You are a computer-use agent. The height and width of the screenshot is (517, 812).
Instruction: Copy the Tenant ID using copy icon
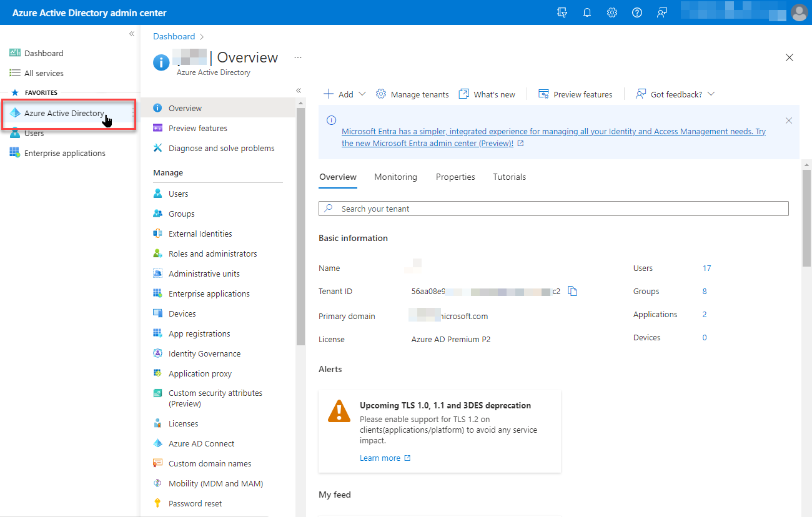(573, 291)
